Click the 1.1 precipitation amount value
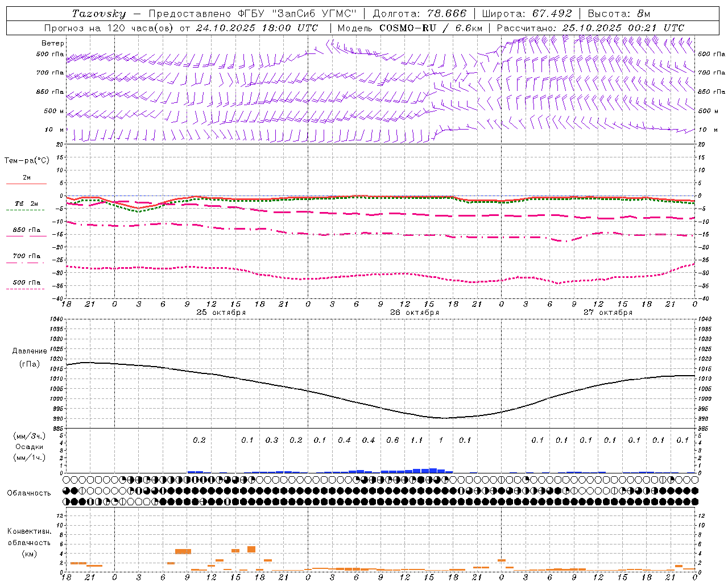Viewport: 728px width, 582px height. [x=417, y=440]
